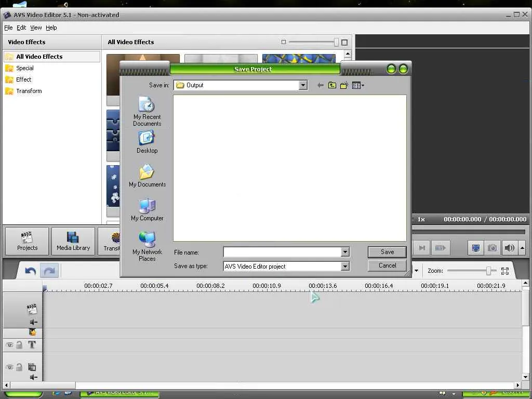Viewport: 532px width, 399px height.
Task: Click the next scene playback button
Action: 441,248
